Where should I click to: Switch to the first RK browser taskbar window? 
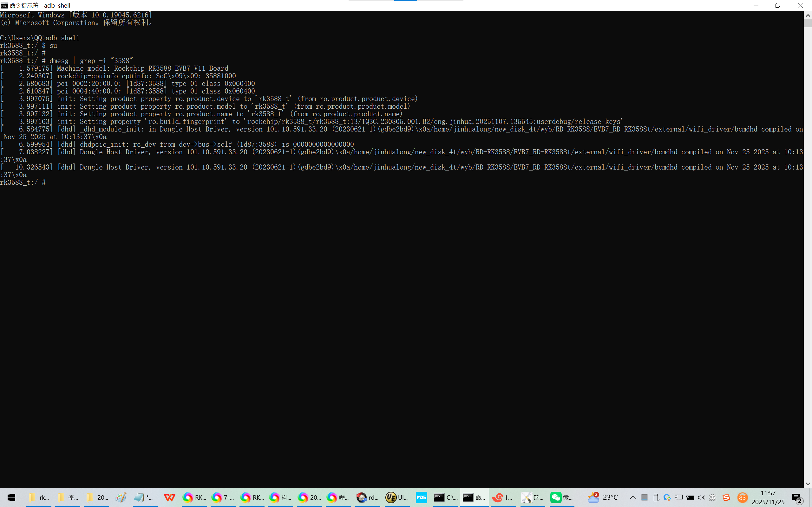pyautogui.click(x=194, y=497)
